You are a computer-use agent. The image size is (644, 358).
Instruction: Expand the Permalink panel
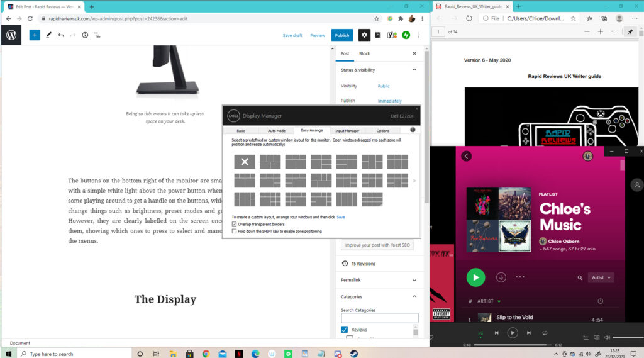(414, 280)
